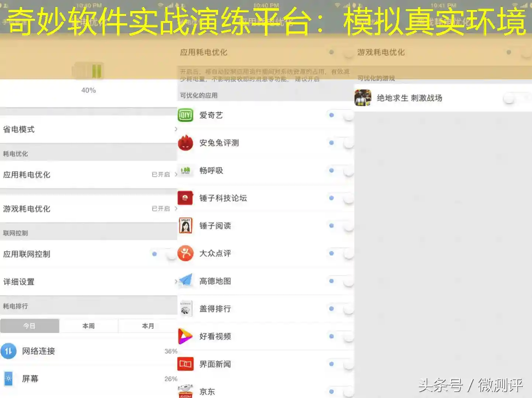This screenshot has width=532, height=398.
Task: Toggle the switch for 高德地图
Action: (341, 281)
